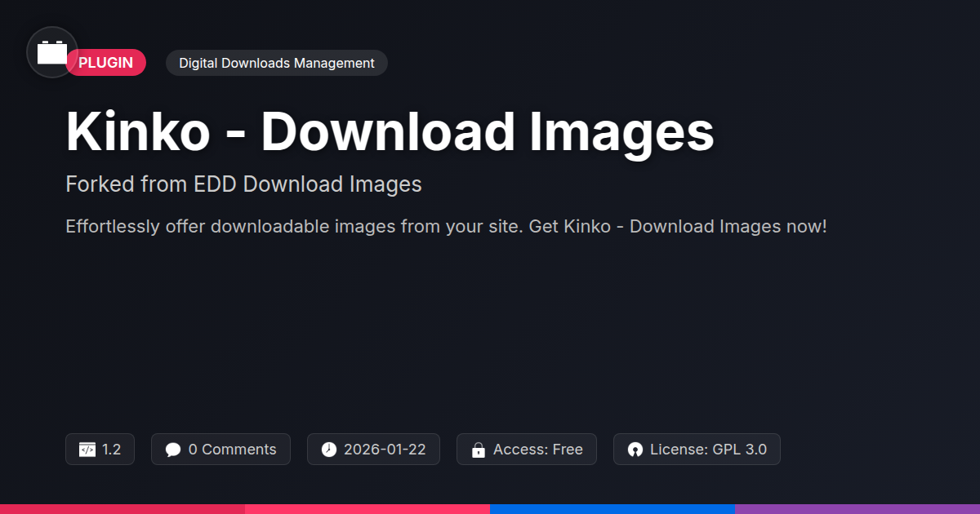Click the 2026-01-22 date badge

(373, 450)
